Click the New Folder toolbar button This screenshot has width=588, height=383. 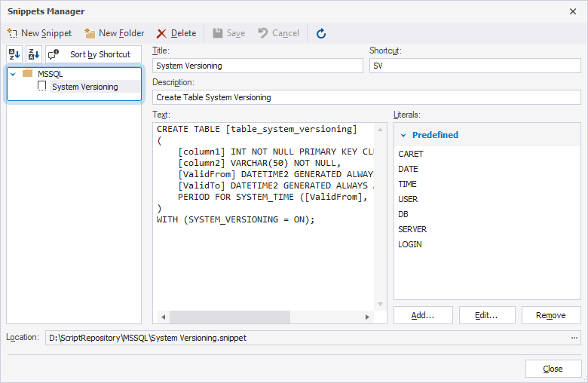(x=115, y=33)
